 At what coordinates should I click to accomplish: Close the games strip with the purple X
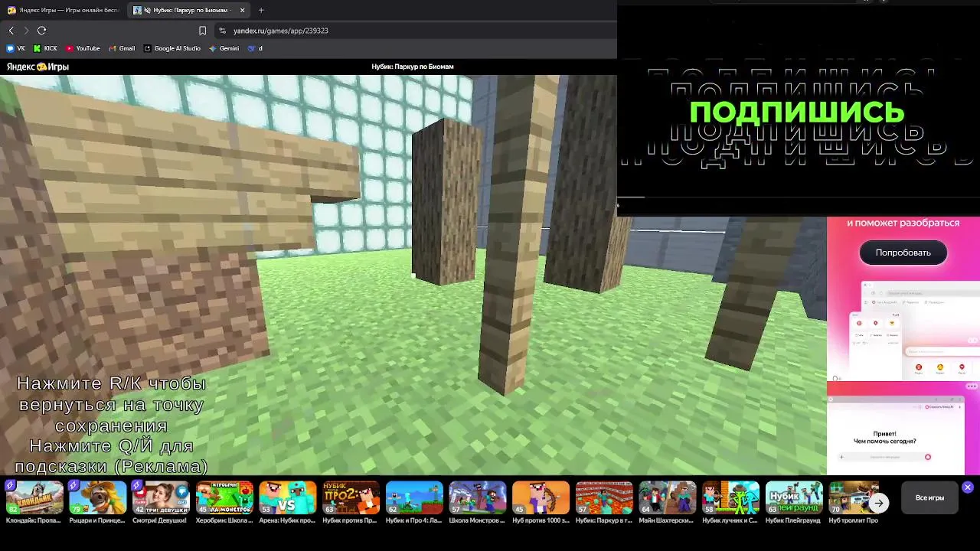pos(968,487)
